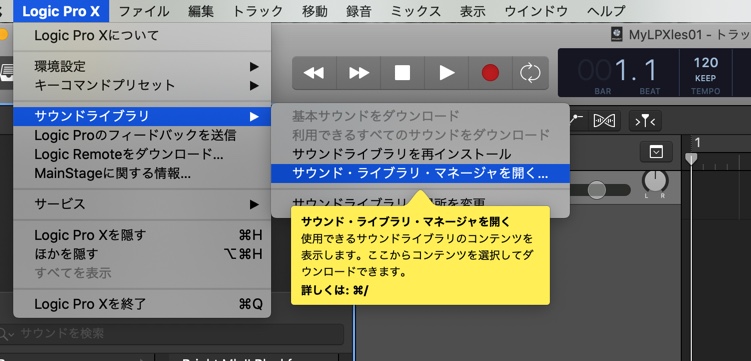Open the ファイル menu
751x361 pixels.
pos(144,11)
